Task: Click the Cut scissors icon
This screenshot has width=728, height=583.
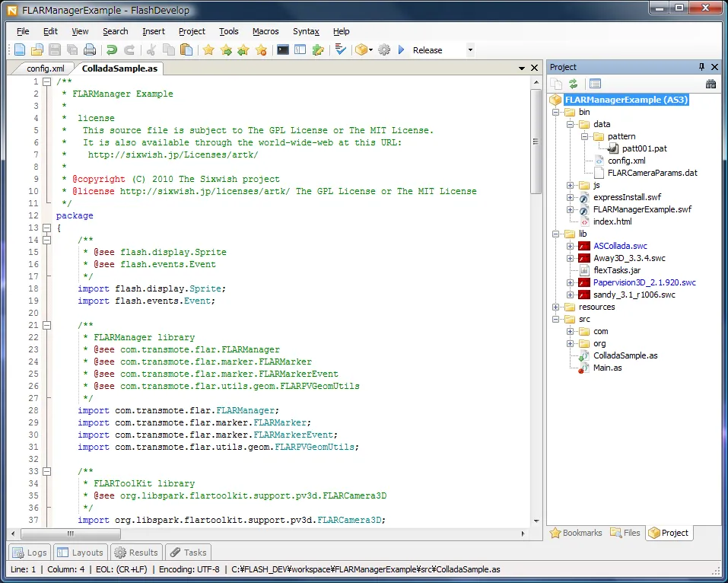Action: [151, 49]
